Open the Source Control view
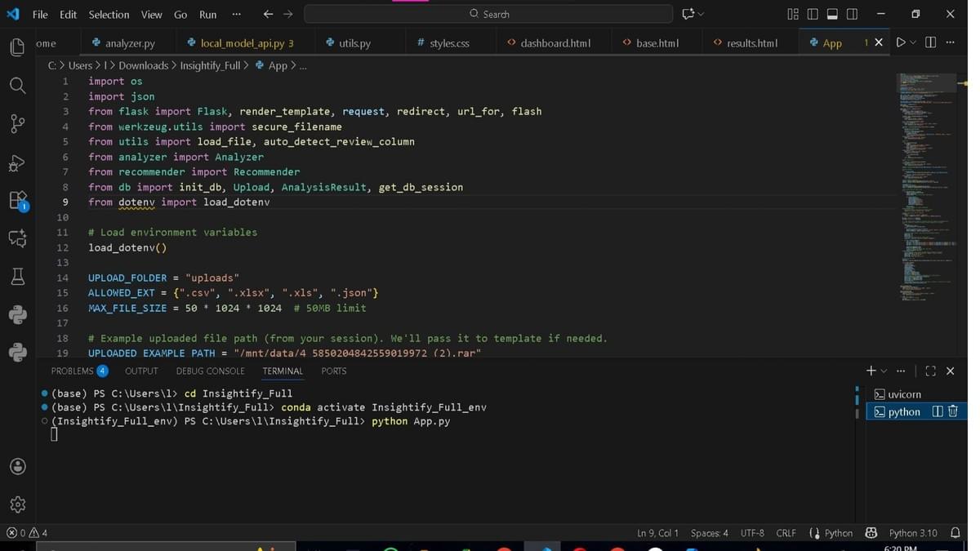Image resolution: width=980 pixels, height=551 pixels. click(17, 123)
